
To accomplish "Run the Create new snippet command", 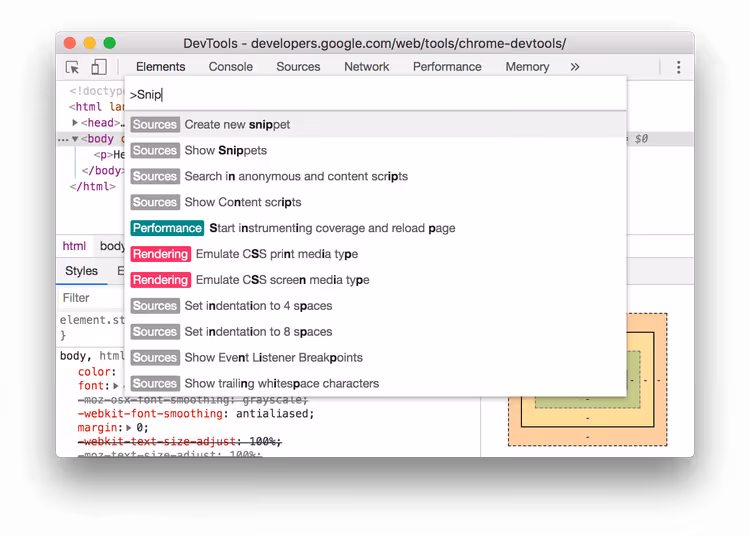I will click(x=375, y=124).
